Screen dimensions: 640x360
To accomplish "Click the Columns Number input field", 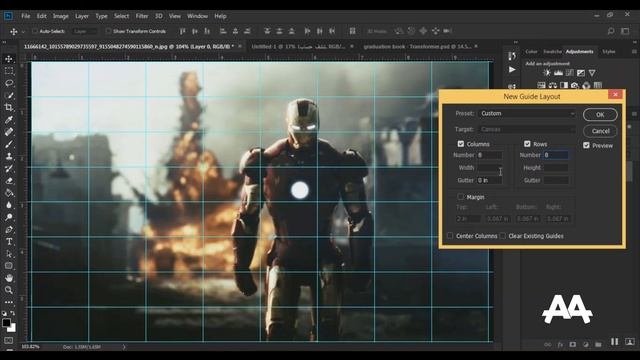I will 489,155.
